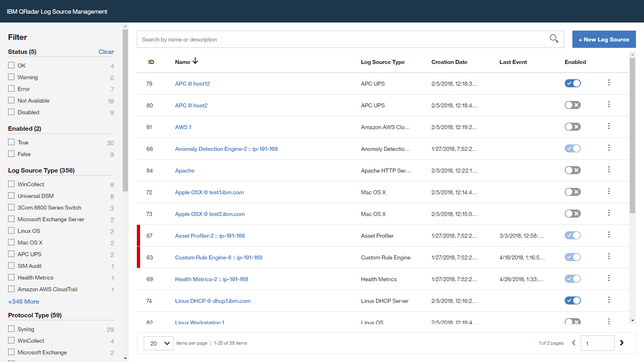Open the APC @ host12 log source

pyautogui.click(x=192, y=84)
